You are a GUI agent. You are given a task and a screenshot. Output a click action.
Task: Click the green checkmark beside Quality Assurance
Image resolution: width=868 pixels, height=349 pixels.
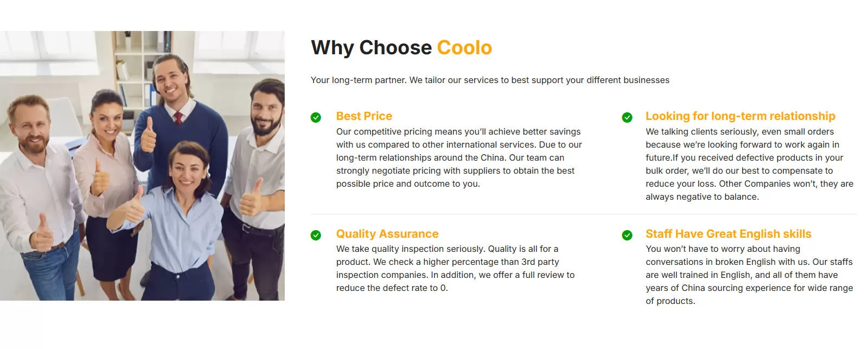click(316, 235)
